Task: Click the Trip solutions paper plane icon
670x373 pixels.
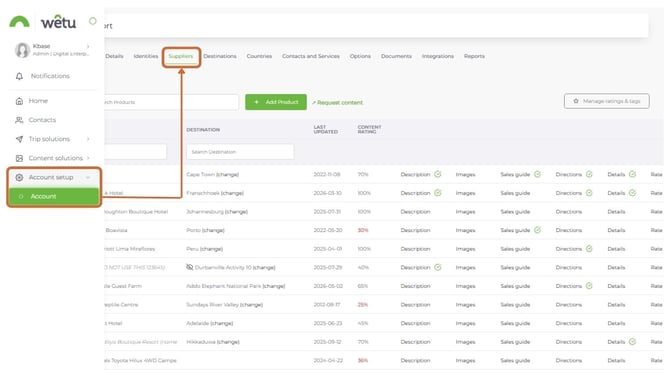Action: pyautogui.click(x=19, y=139)
